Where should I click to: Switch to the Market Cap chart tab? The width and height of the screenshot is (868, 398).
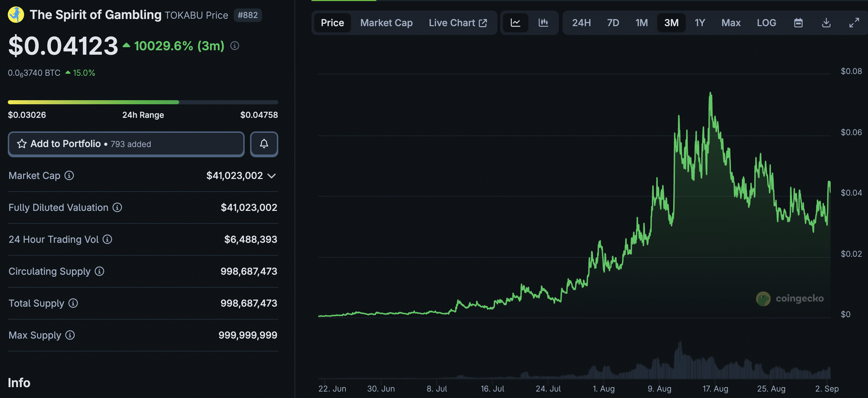tap(386, 22)
